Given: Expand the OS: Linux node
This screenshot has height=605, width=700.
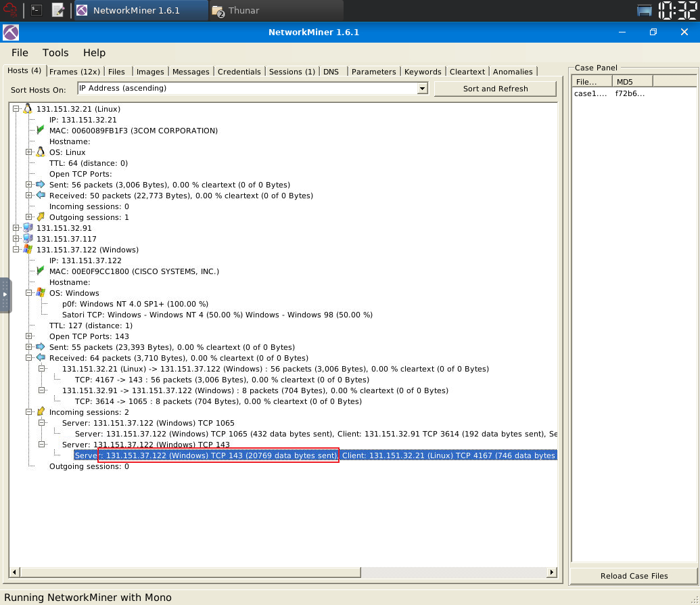Looking at the screenshot, I should point(29,152).
